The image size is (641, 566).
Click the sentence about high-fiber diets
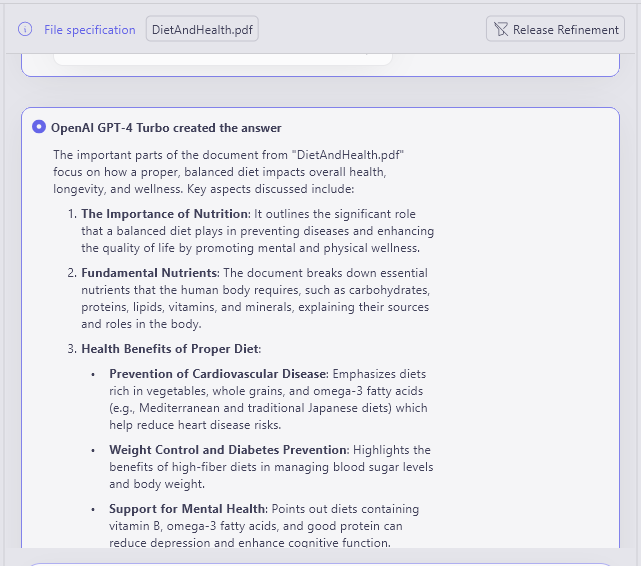(270, 467)
